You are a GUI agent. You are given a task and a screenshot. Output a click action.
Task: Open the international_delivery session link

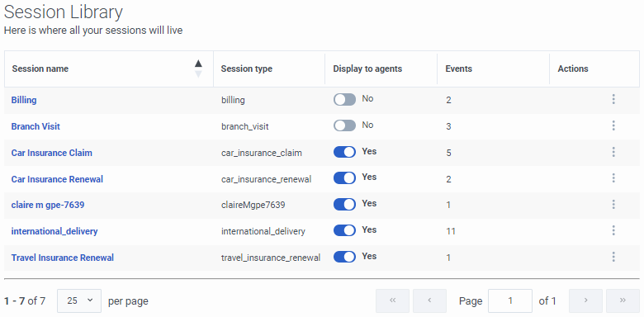54,231
